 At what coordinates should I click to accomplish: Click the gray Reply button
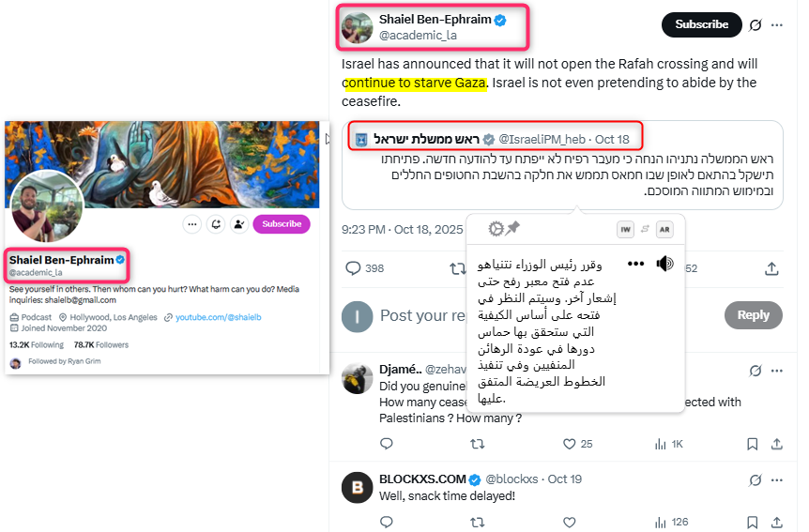coord(754,314)
